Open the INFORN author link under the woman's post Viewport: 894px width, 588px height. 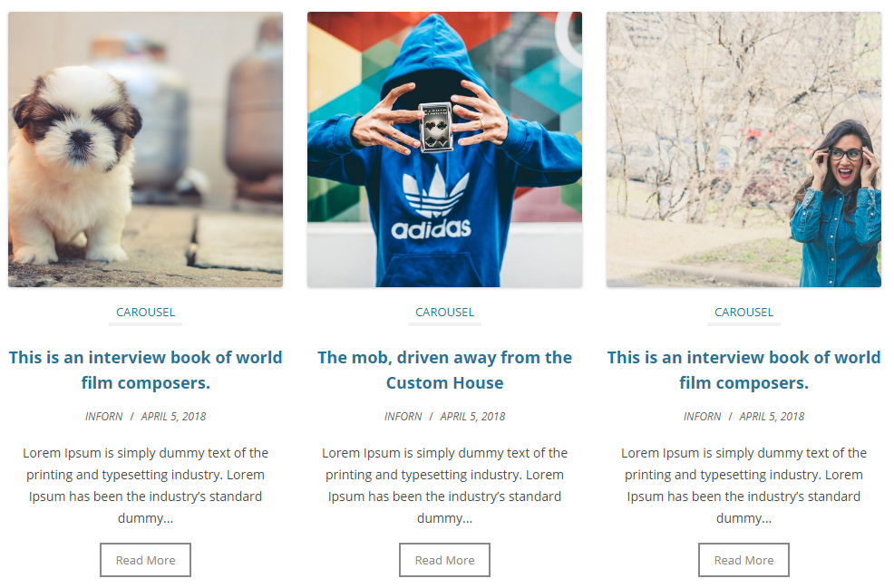[x=702, y=417]
